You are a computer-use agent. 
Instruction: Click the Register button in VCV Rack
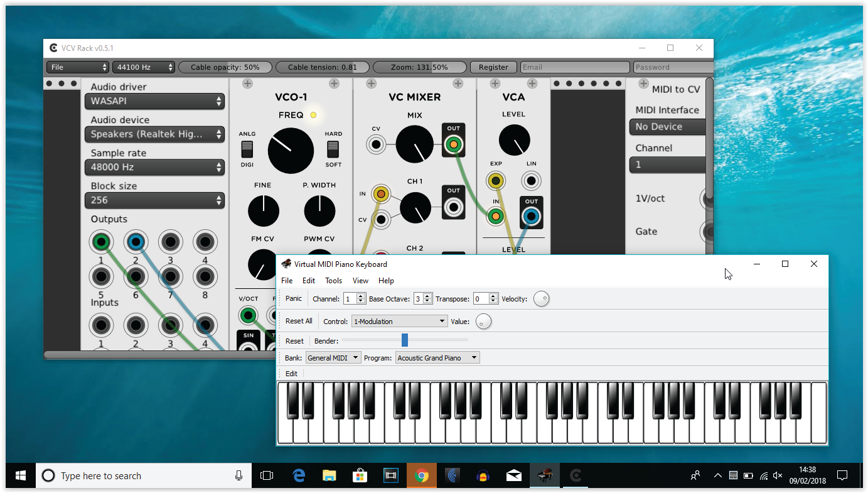coord(493,67)
